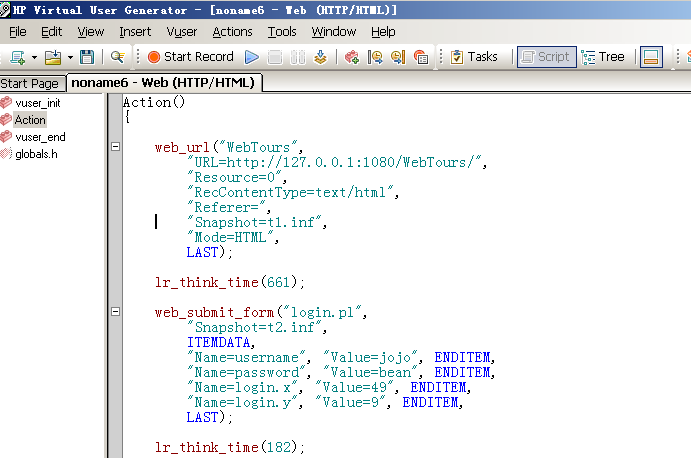The width and height of the screenshot is (691, 458).
Task: Select vuser_end in the action tree
Action: (40, 137)
